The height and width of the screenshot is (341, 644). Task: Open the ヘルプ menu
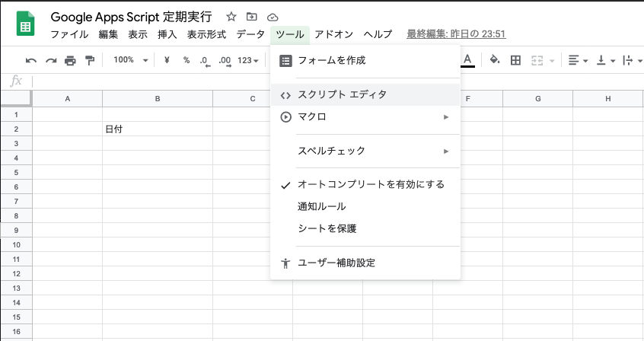coord(378,34)
